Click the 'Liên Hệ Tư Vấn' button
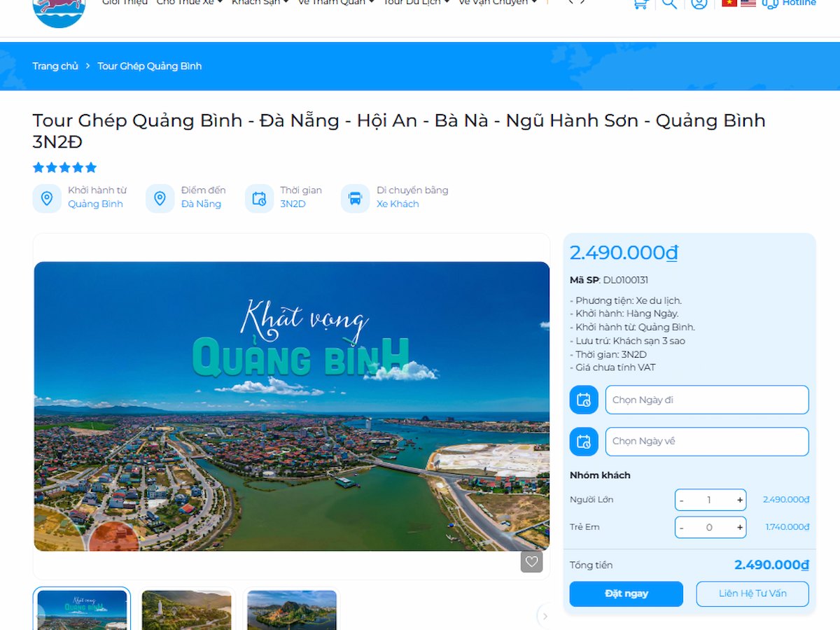The width and height of the screenshot is (840, 630). coord(752,594)
